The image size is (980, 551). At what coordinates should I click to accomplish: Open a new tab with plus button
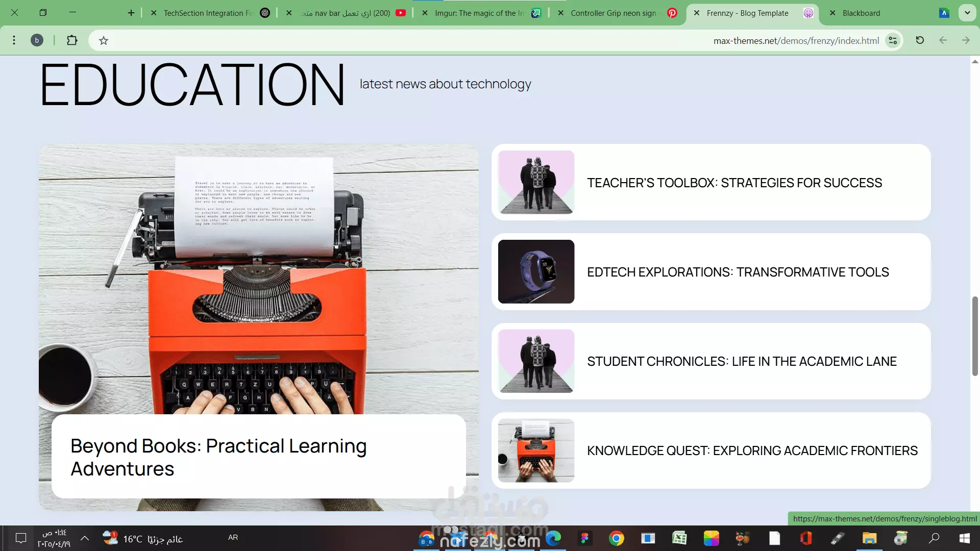131,13
